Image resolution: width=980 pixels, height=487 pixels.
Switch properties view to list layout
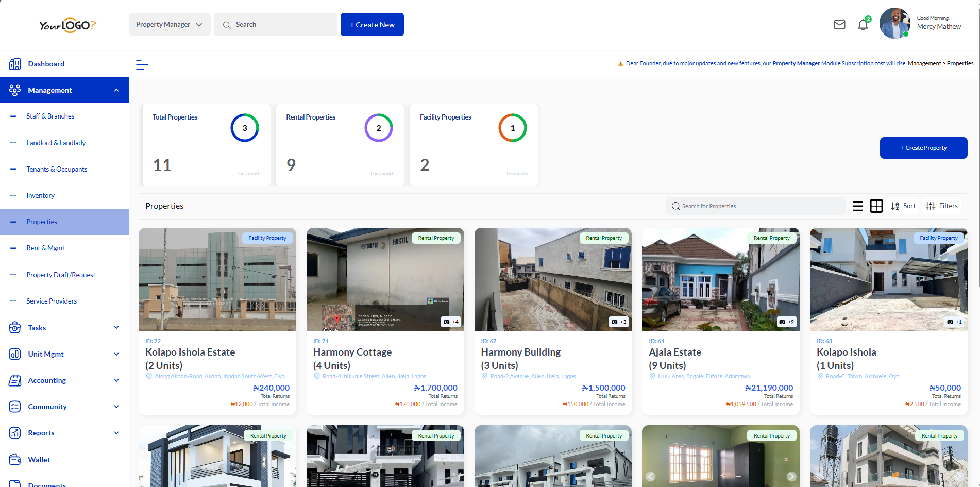(x=858, y=206)
